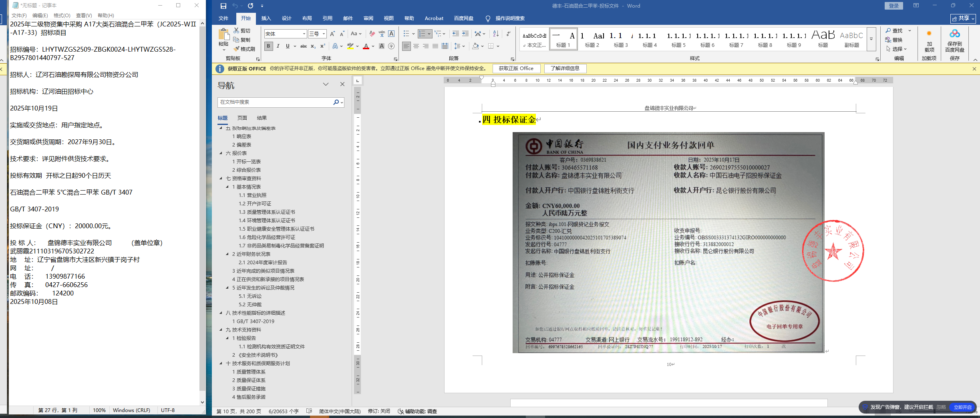Click the navigation search input field
Screen dimensions: 980x418
[x=275, y=102]
